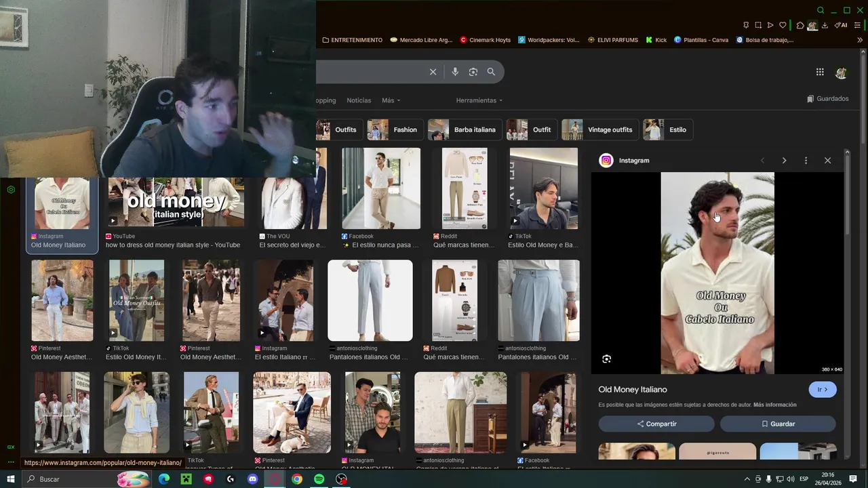Screen dimensions: 868x488
Task: Open the Windows notifications center
Action: (853, 479)
